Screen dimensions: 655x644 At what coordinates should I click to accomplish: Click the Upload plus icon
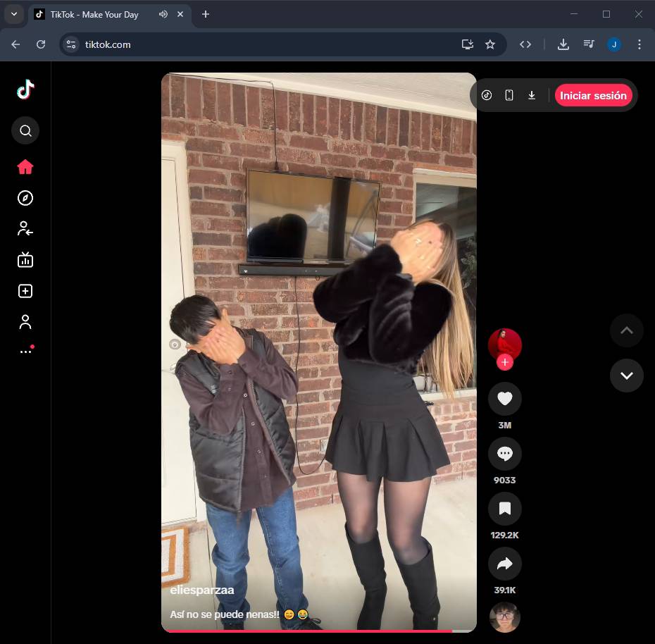point(25,291)
